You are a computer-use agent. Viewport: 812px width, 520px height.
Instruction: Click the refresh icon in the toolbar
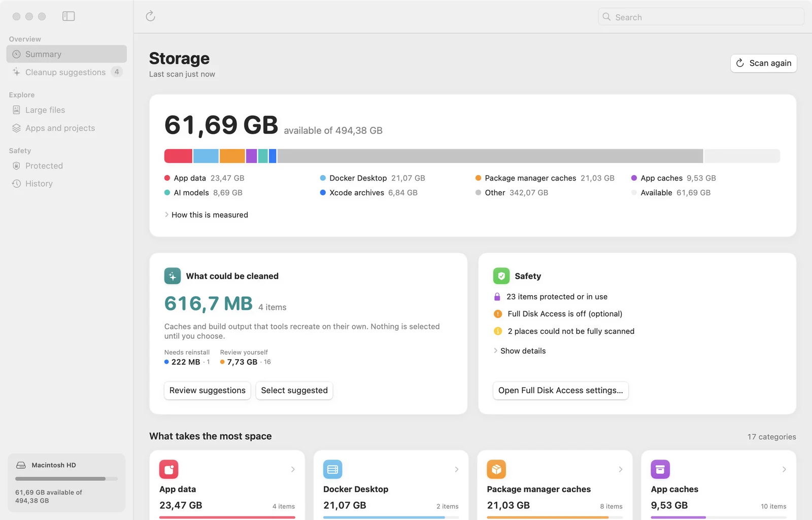tap(150, 16)
